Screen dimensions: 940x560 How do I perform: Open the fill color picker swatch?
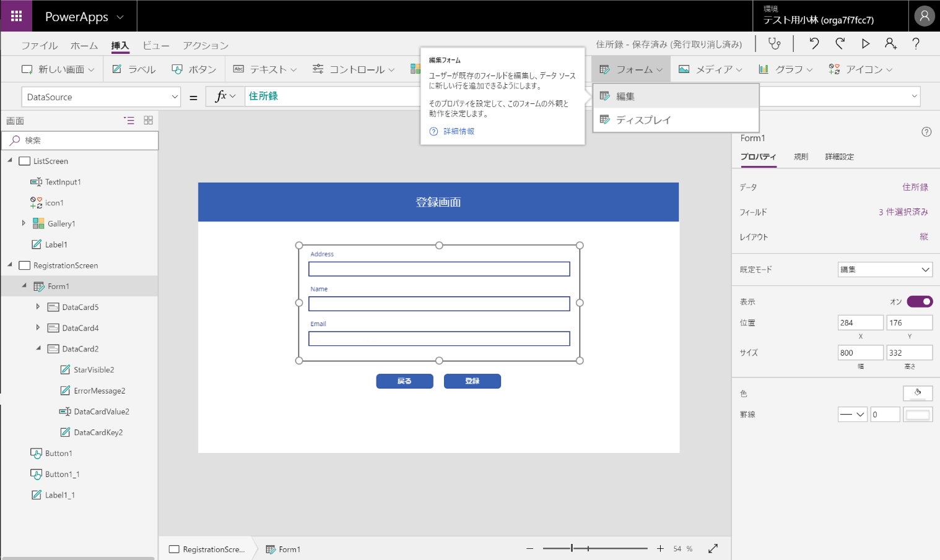pos(917,393)
